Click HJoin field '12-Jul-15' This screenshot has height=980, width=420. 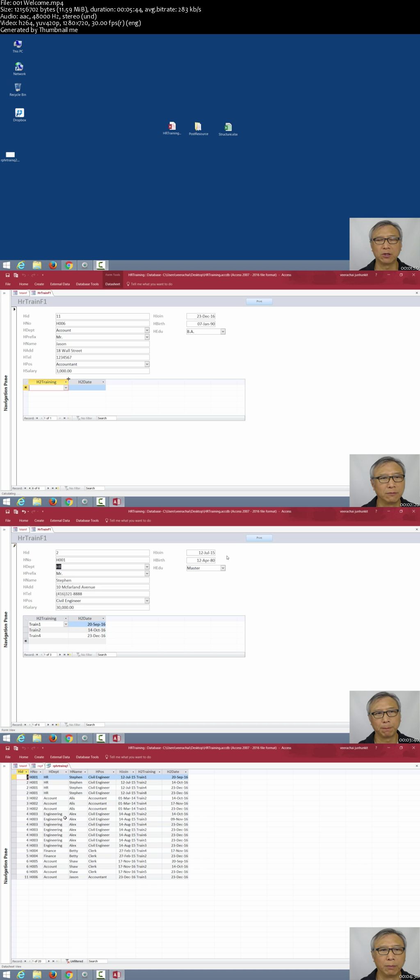[x=201, y=553]
